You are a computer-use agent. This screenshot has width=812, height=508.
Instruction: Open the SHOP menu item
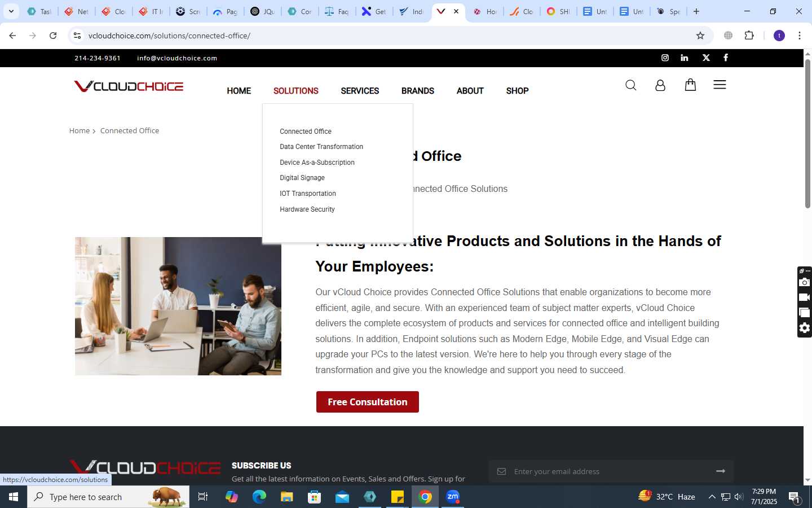coord(517,91)
